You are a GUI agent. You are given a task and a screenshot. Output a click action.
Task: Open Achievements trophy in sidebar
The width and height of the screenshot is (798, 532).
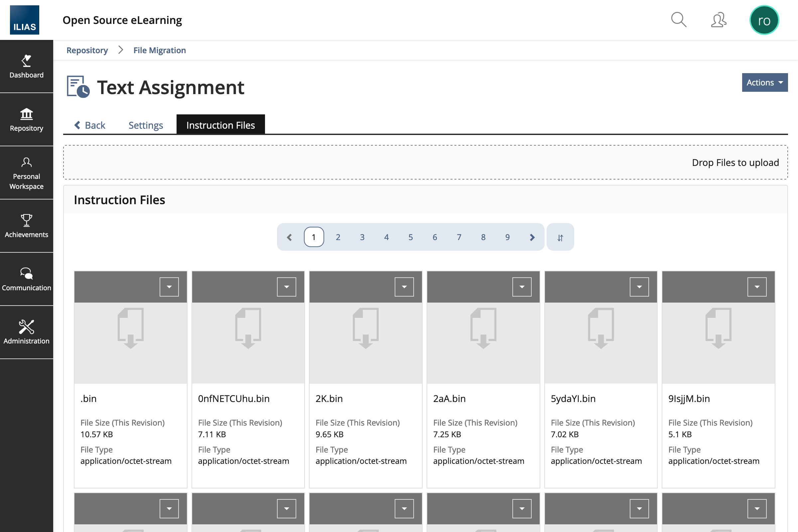click(x=27, y=226)
